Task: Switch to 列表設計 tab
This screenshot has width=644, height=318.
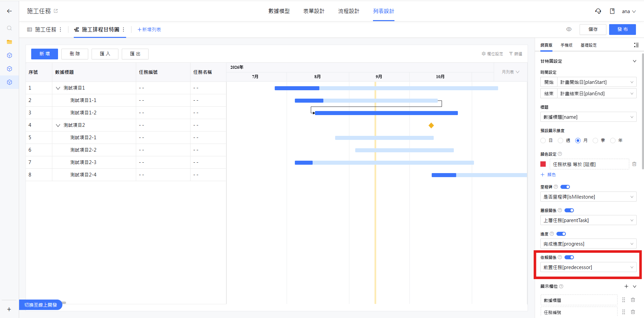Action: (384, 11)
